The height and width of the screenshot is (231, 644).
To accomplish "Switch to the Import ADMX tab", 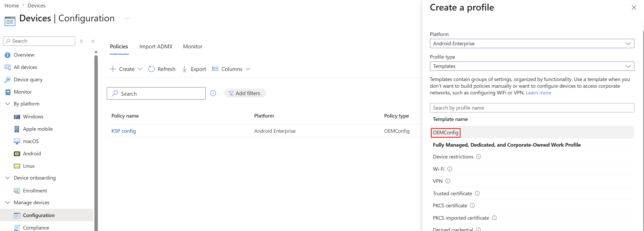I will [x=156, y=47].
